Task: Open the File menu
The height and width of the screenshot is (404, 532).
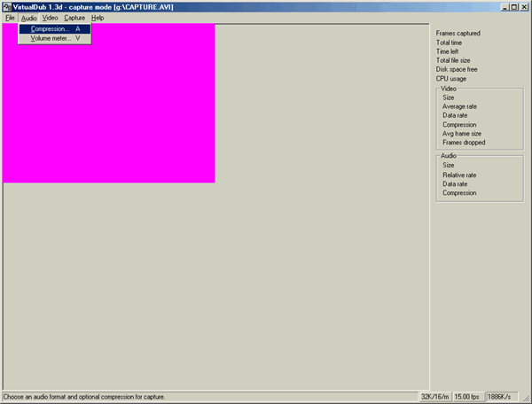Action: pos(10,18)
